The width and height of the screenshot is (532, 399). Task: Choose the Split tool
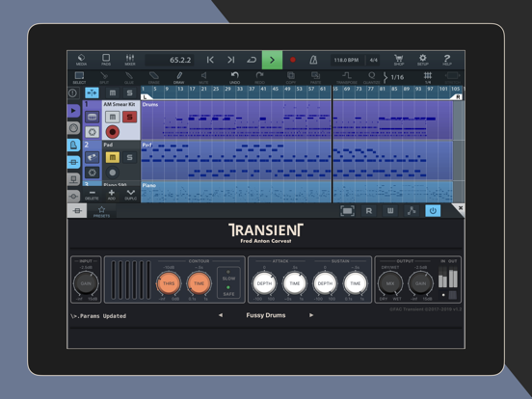coord(104,78)
